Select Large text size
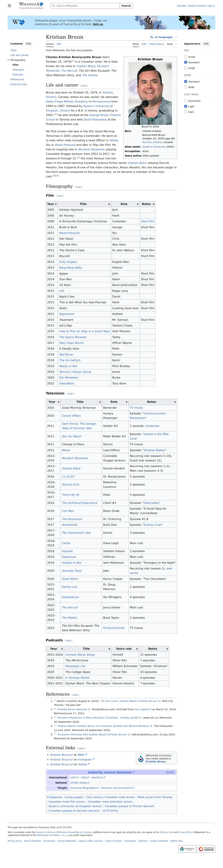 click(x=185, y=68)
